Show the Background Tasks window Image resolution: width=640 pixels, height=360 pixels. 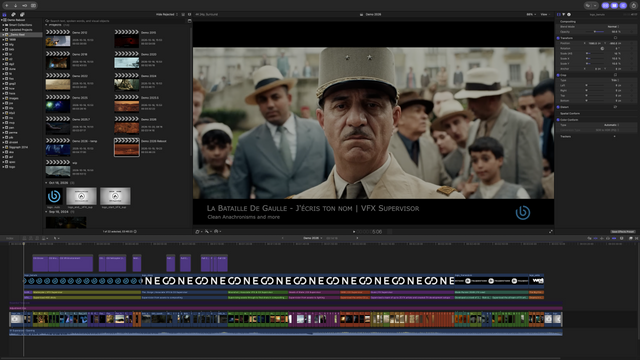coord(33,5)
